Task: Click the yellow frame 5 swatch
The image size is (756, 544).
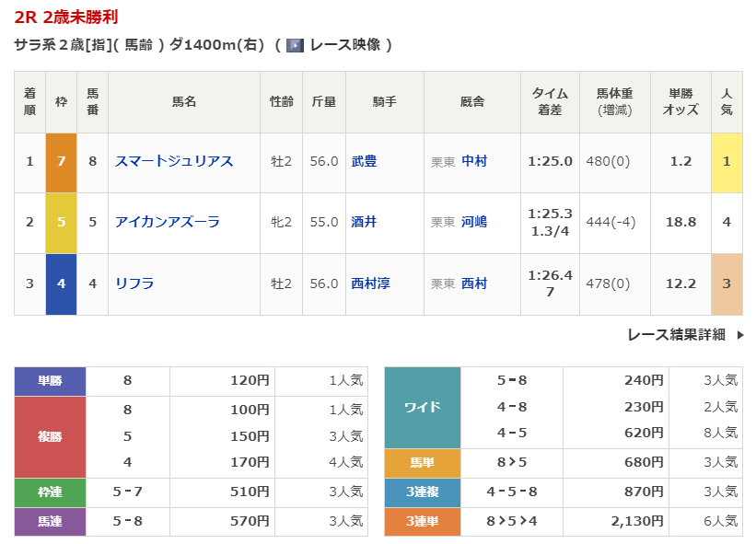Action: point(61,223)
